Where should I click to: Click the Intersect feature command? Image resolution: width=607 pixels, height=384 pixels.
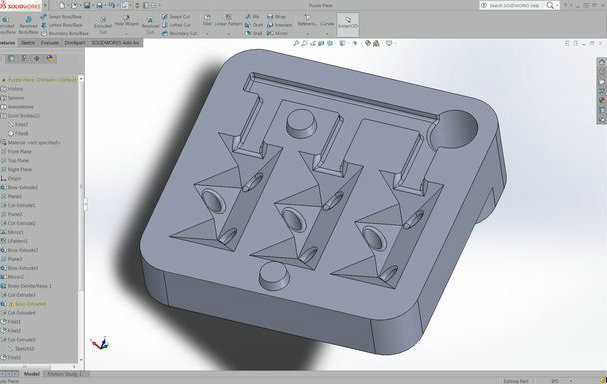point(279,25)
